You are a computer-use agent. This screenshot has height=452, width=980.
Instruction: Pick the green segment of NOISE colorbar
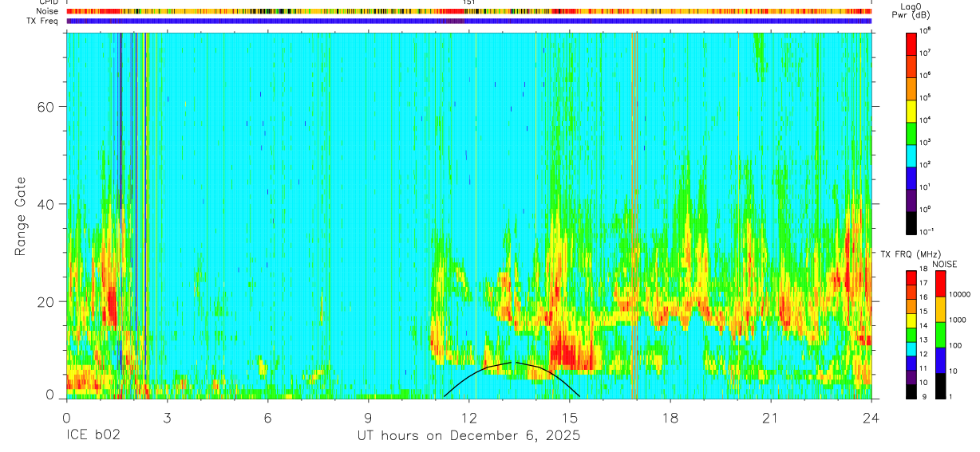(x=941, y=335)
